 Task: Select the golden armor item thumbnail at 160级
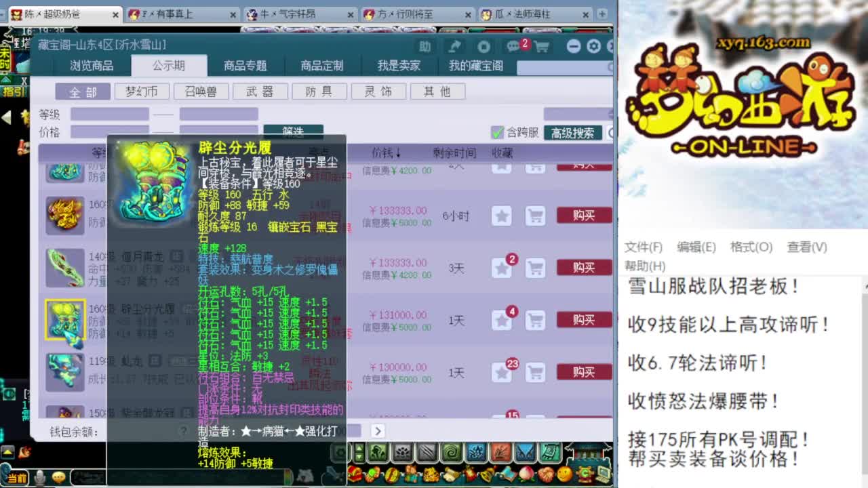click(65, 216)
